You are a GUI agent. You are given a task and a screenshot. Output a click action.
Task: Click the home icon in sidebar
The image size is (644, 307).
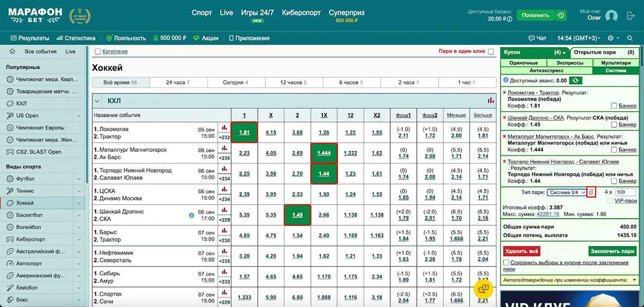click(12, 52)
